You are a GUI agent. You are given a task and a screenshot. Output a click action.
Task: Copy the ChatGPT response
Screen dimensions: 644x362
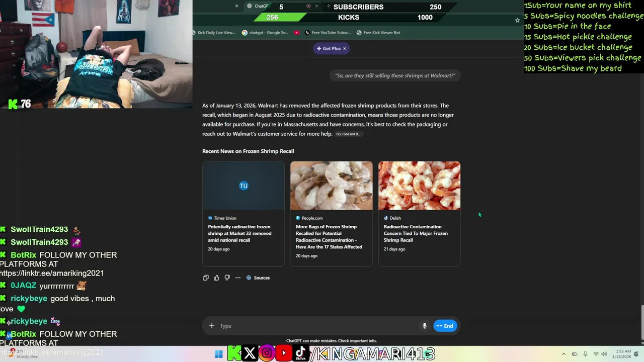pyautogui.click(x=205, y=278)
